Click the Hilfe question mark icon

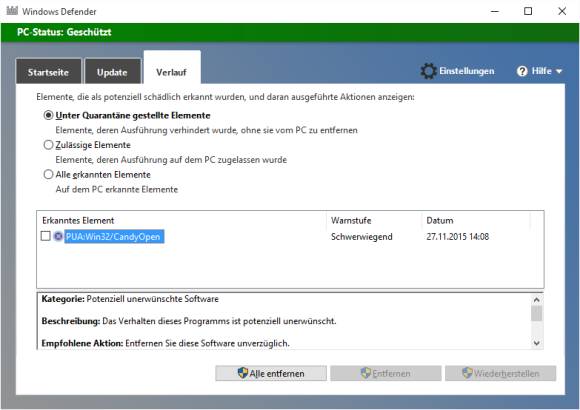point(522,71)
